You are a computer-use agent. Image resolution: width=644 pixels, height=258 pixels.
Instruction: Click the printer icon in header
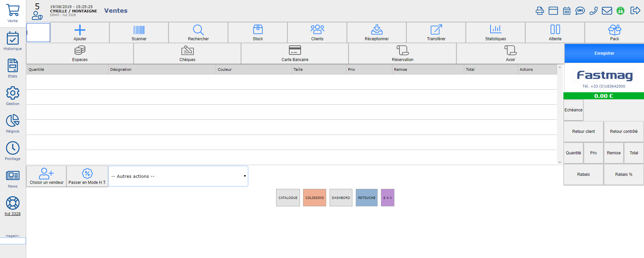[540, 11]
